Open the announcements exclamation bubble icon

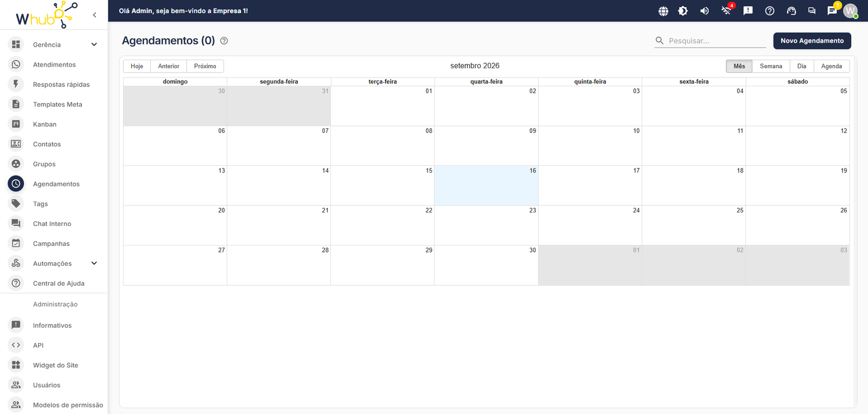coord(748,11)
